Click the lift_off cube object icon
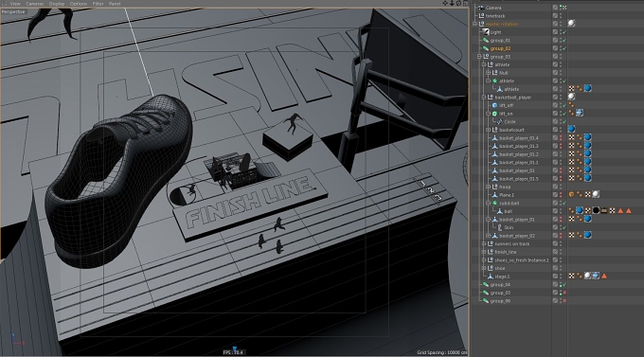Screen dimensions: 644x357 pyautogui.click(x=495, y=105)
